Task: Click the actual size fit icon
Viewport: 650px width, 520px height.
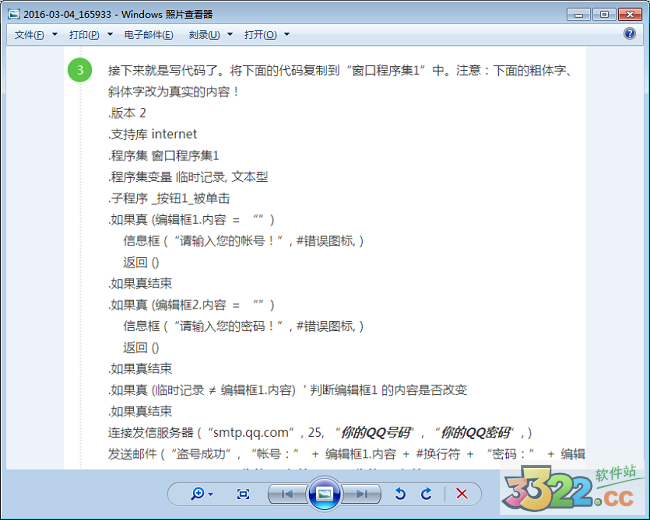Action: pyautogui.click(x=243, y=494)
